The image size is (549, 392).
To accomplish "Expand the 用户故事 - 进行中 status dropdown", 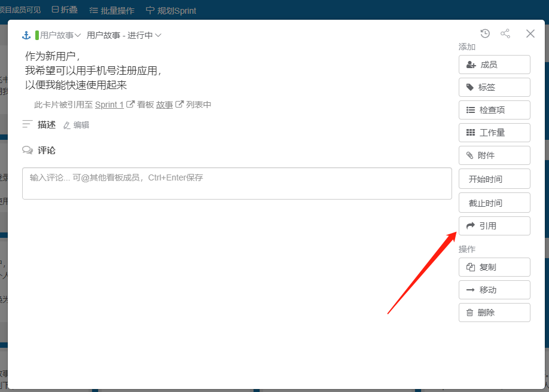I will tap(124, 35).
